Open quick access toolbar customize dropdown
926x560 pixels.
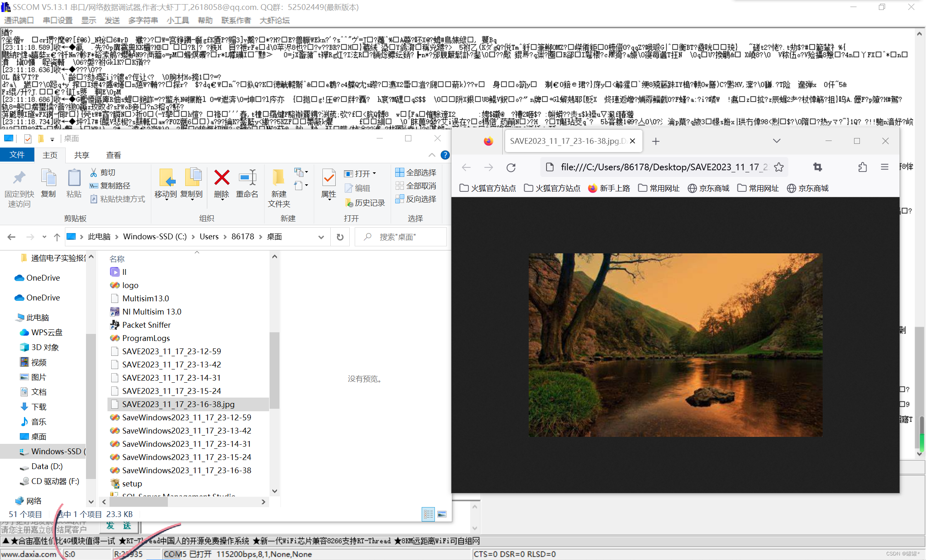pos(52,139)
